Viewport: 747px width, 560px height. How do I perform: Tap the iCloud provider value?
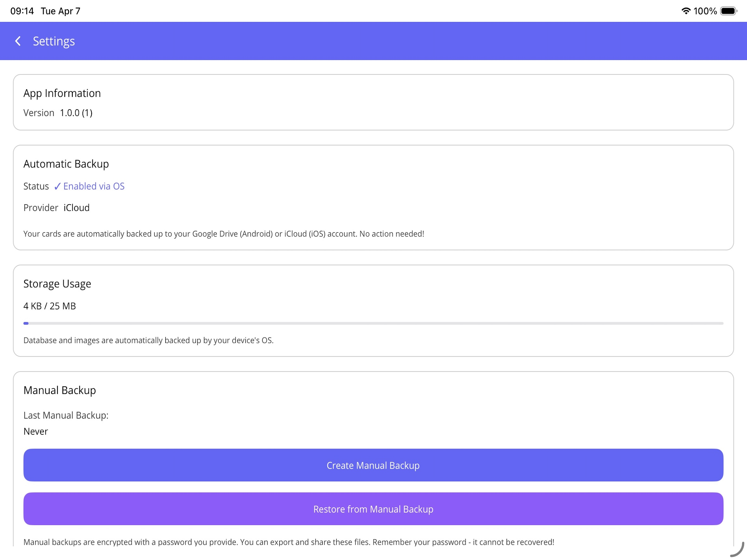tap(77, 208)
